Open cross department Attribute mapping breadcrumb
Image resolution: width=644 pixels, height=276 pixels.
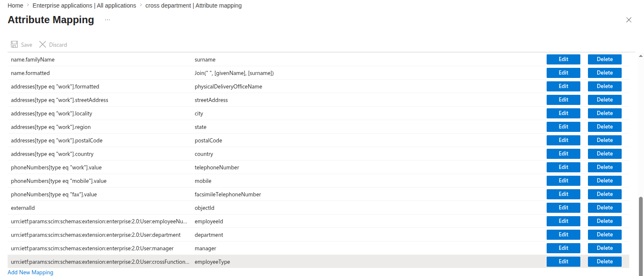[x=193, y=5]
